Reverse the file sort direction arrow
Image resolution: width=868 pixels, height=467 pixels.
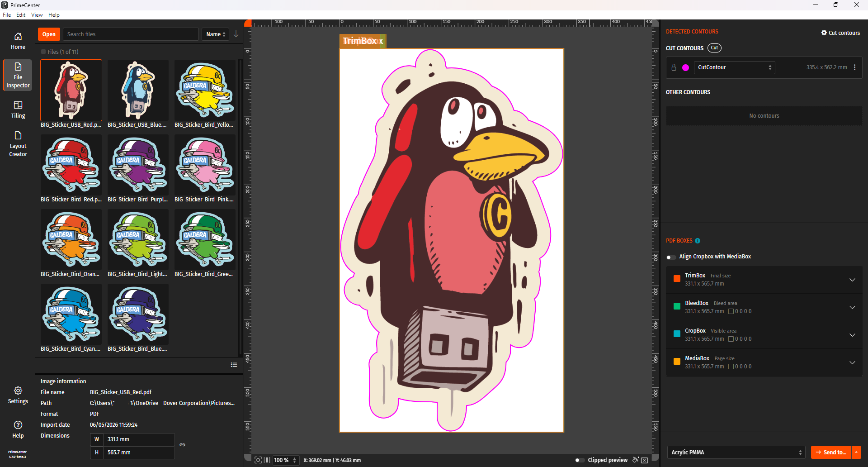tap(236, 34)
